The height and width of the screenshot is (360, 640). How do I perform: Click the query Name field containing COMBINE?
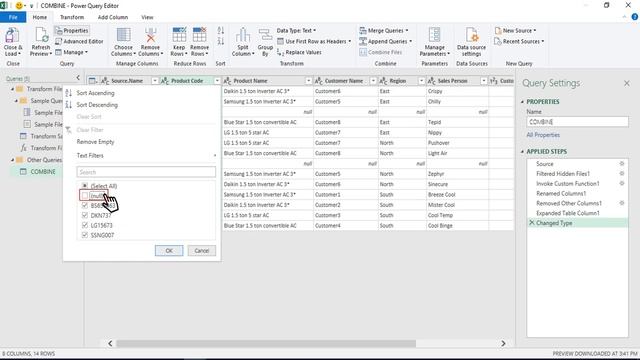(x=577, y=122)
